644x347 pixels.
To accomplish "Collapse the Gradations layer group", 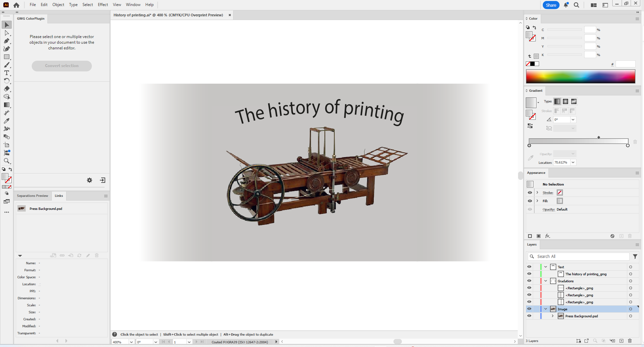I will tap(546, 281).
